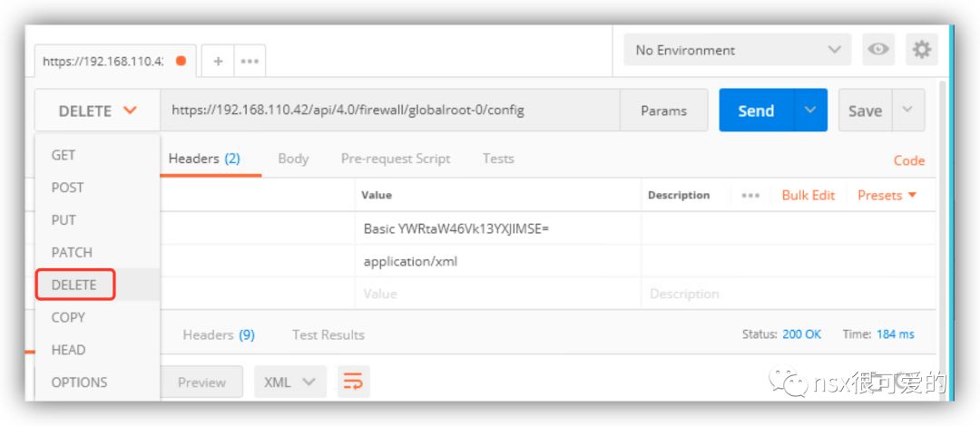Add a new request tab with plus icon
The image size is (980, 426).
coord(218,62)
